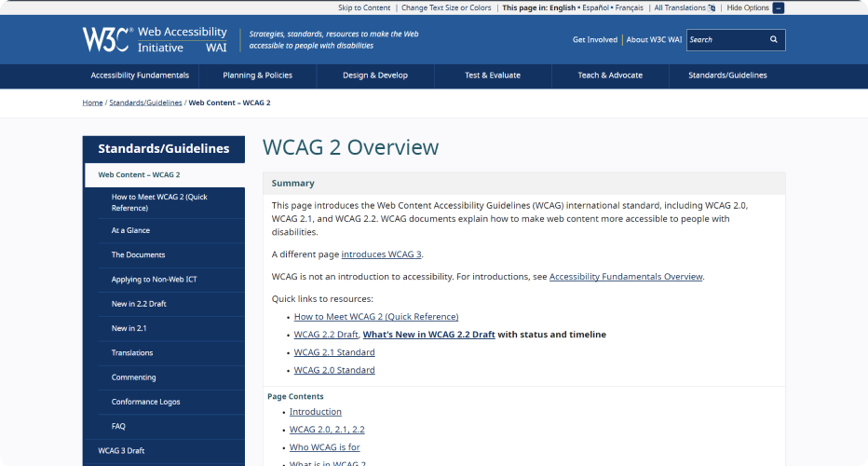Click the Page Contents label
Screen dimensions: 868x466
(x=295, y=396)
